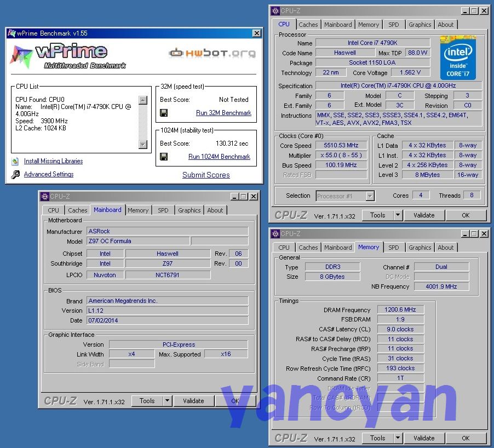Select Graphics tab in Memory window
The image size is (494, 448).
420,248
